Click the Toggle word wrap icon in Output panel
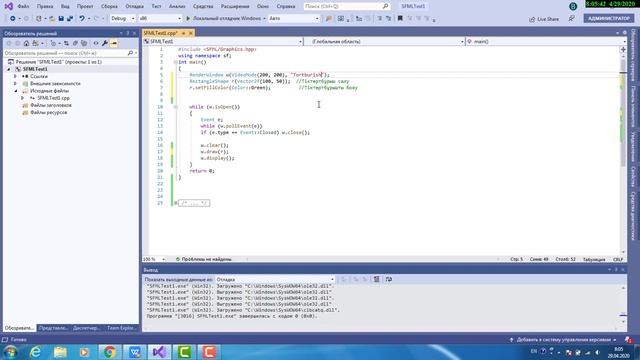 [389, 279]
